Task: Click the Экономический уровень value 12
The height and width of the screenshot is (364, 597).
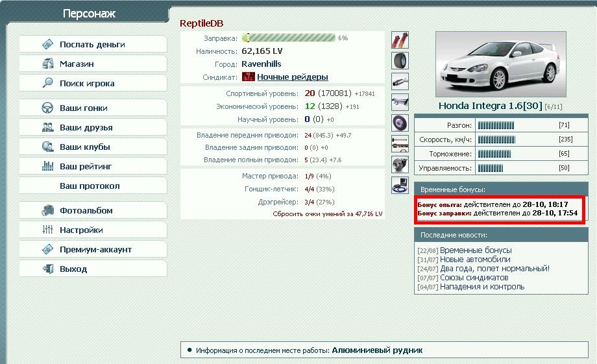Action: [310, 106]
